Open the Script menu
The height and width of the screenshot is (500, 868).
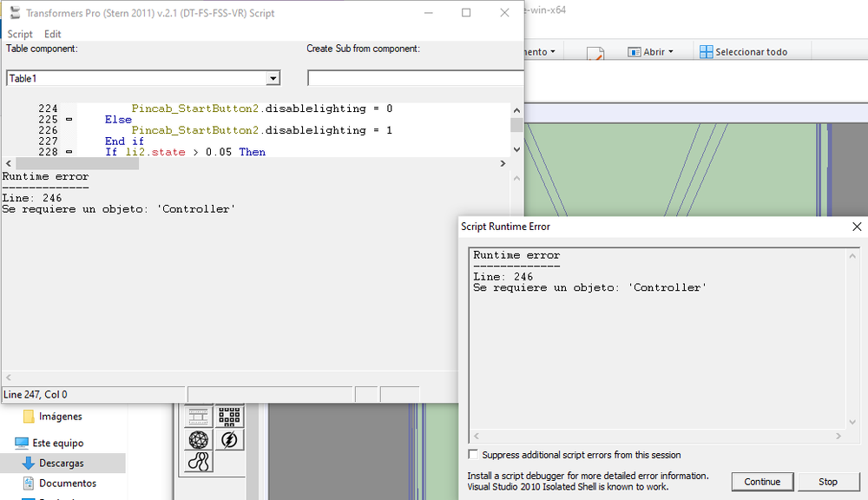20,34
